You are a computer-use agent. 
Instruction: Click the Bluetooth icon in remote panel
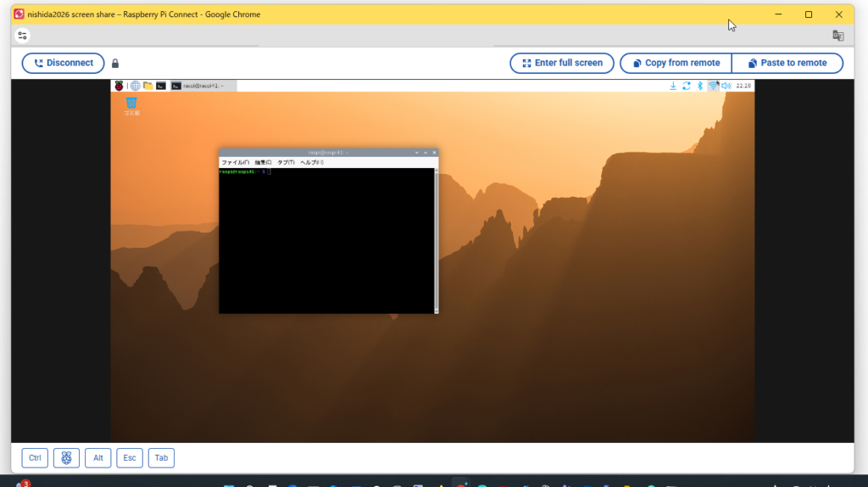point(699,86)
